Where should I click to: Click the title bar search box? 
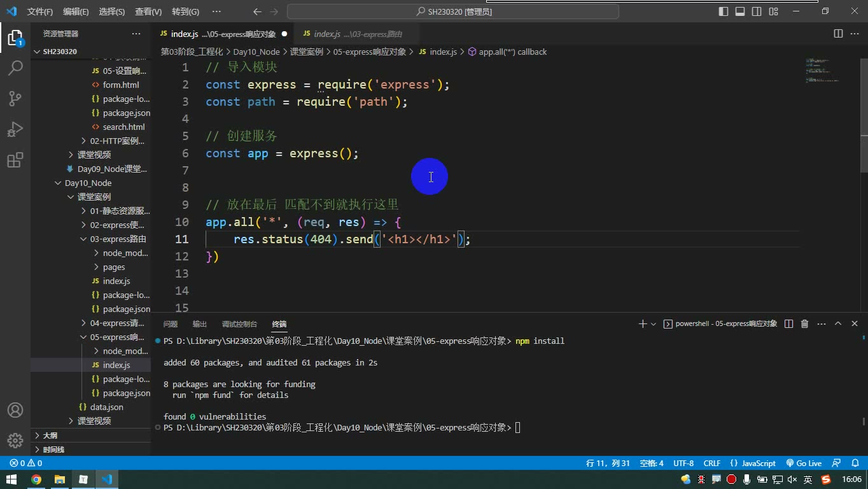pos(453,11)
